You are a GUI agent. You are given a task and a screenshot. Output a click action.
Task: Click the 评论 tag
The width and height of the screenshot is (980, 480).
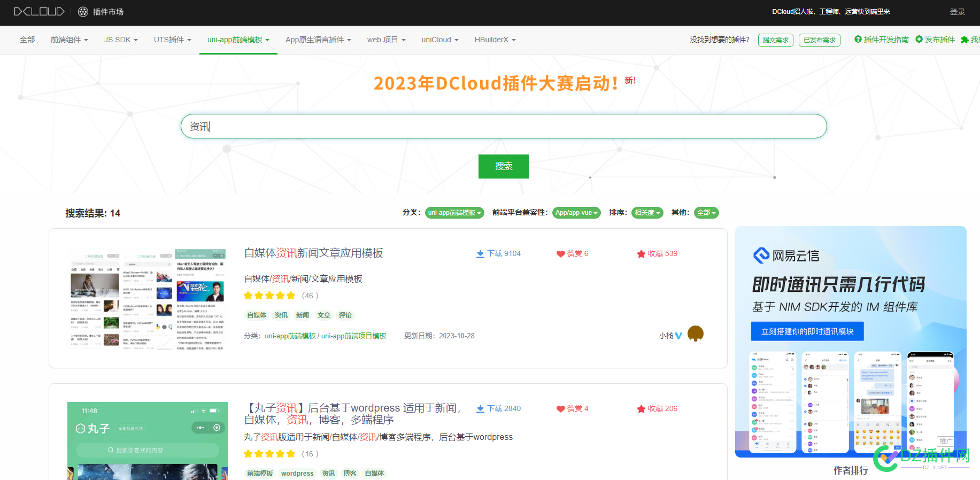tap(345, 315)
